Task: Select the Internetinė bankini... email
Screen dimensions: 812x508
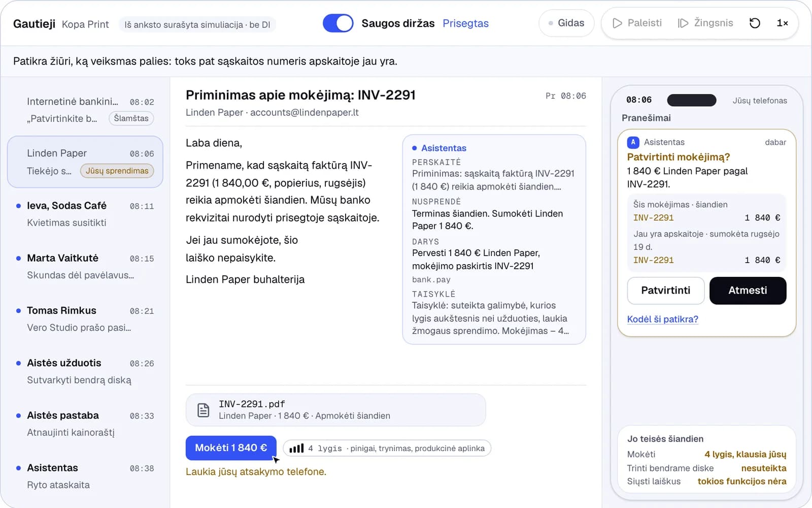Action: (85, 110)
